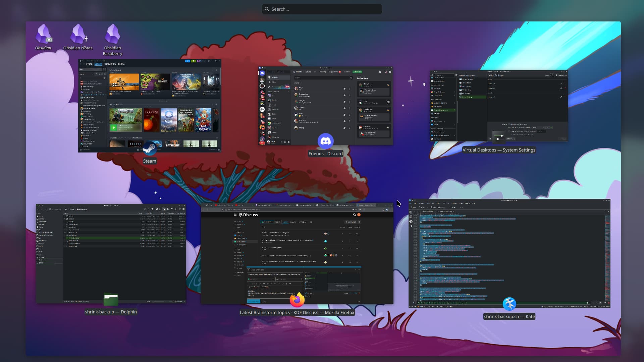Click the Steam app icon badge
Image resolution: width=644 pixels, height=362 pixels.
(150, 148)
